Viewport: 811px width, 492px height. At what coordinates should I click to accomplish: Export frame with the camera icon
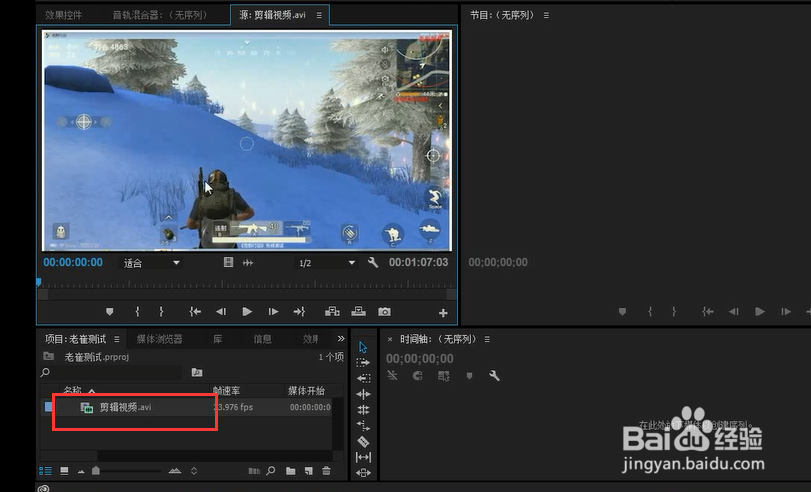(x=384, y=311)
